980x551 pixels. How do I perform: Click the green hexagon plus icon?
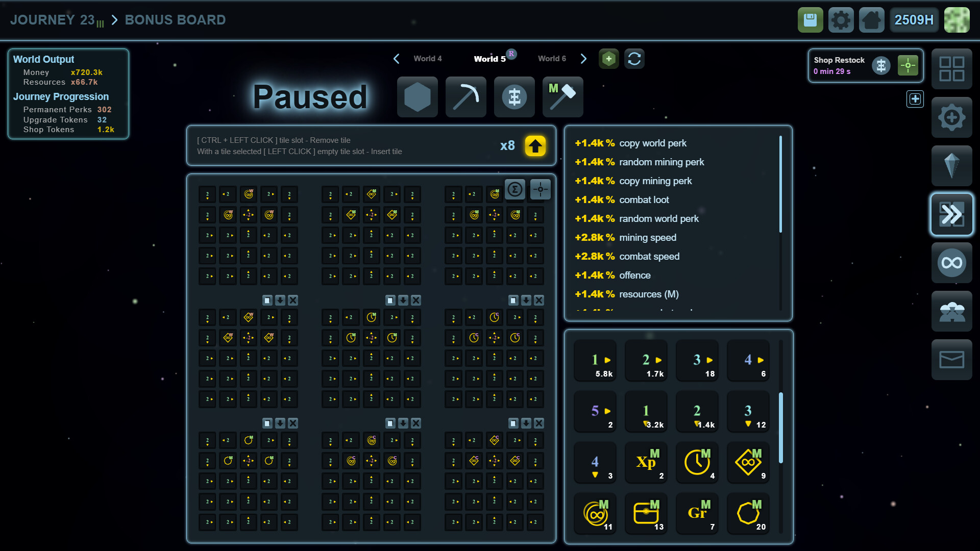(608, 59)
